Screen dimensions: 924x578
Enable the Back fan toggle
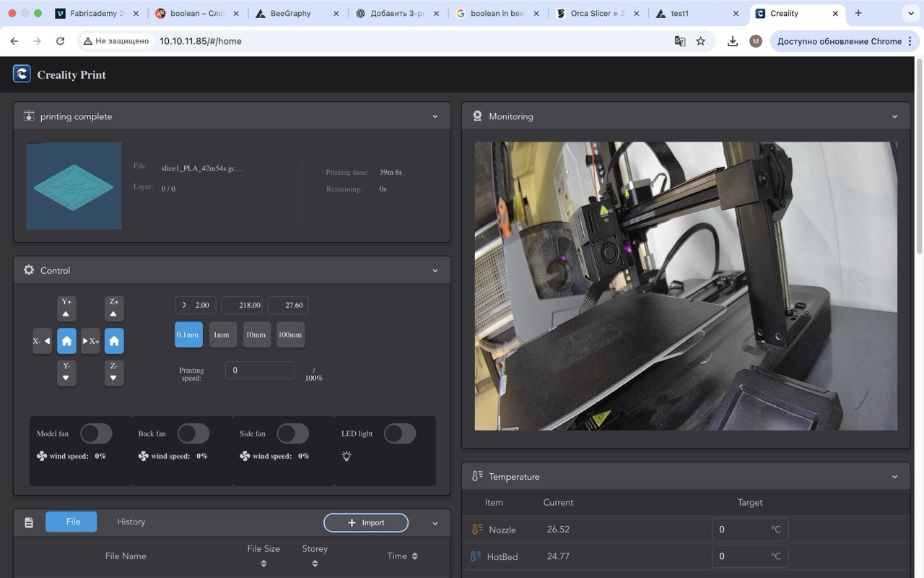click(x=193, y=433)
